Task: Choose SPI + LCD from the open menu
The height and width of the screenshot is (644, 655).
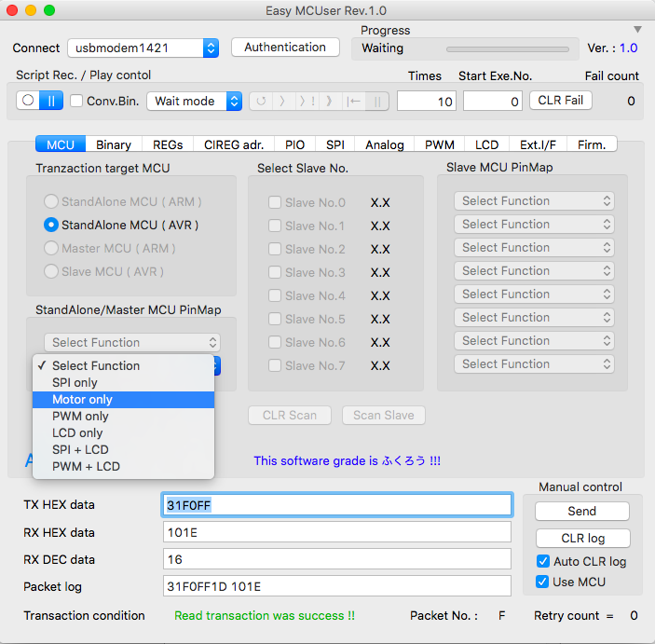Action: click(x=123, y=449)
